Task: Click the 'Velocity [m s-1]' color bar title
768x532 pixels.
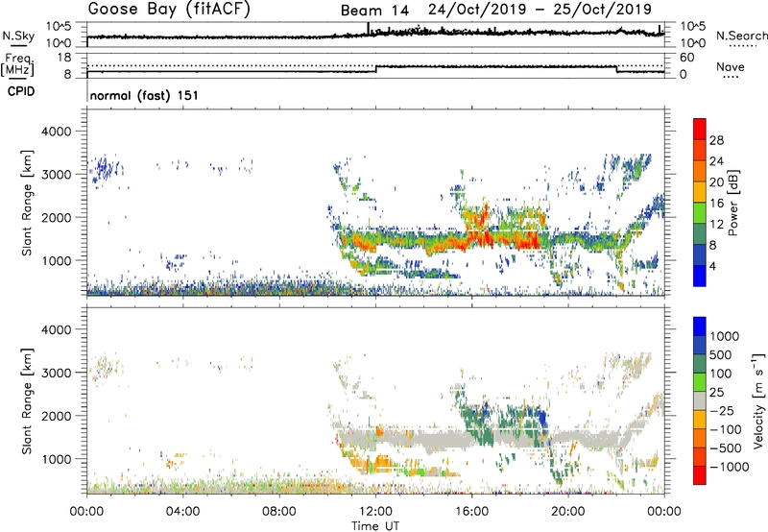Action: pyautogui.click(x=758, y=400)
